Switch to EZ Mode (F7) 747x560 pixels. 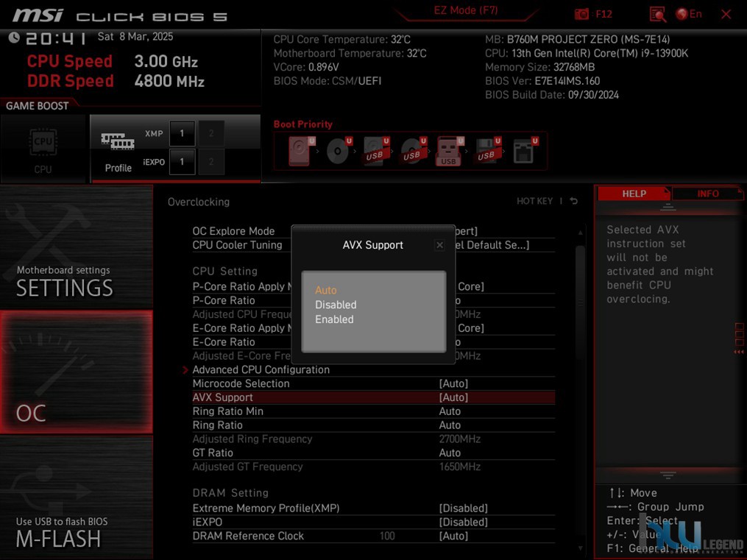coord(465,10)
